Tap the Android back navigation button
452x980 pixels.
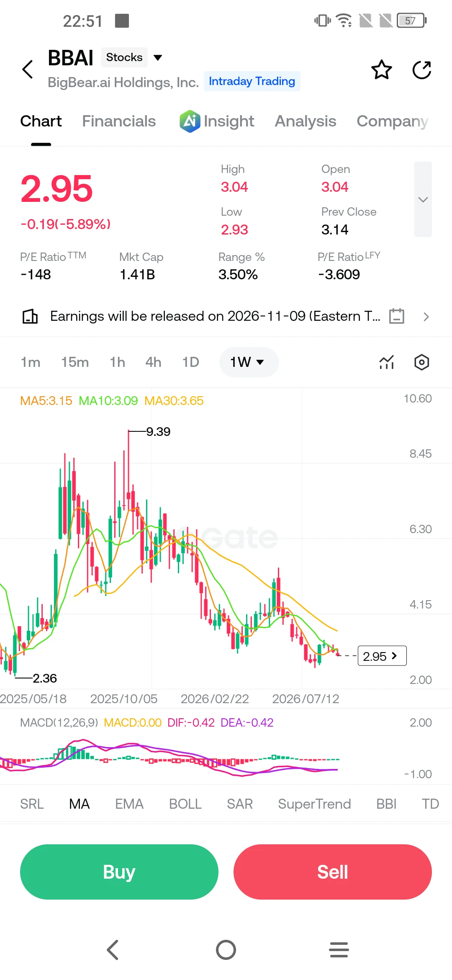tap(113, 950)
